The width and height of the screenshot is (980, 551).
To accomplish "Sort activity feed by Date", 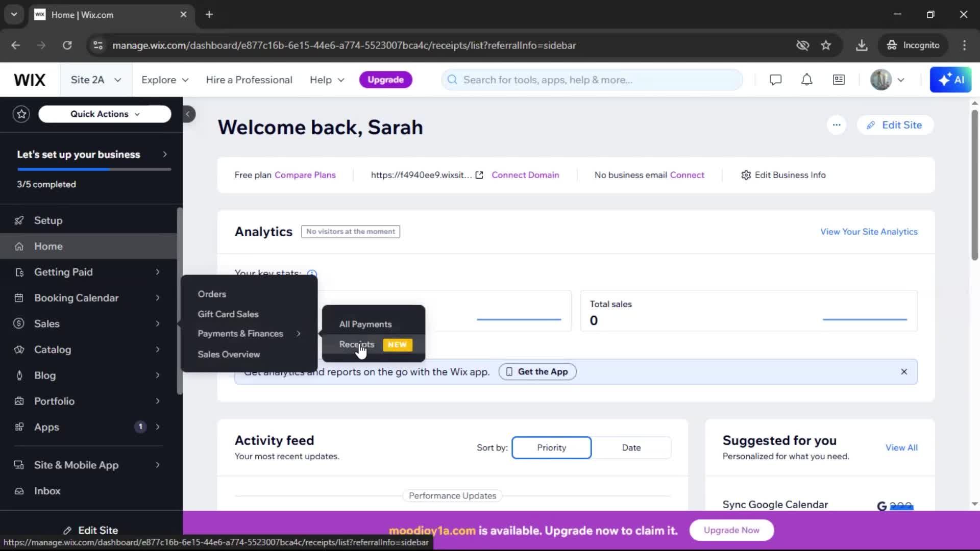I will point(631,447).
